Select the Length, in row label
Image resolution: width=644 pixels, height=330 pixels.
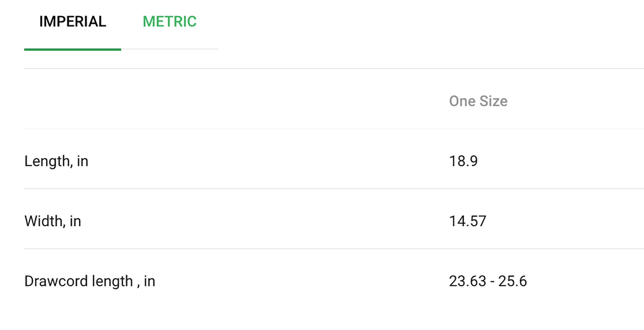56,161
